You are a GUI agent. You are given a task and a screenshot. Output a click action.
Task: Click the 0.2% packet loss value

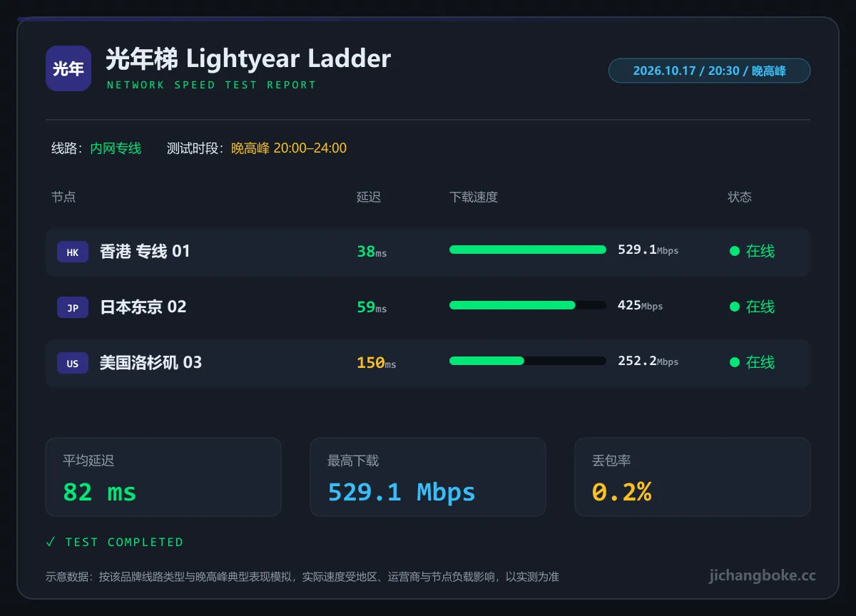(621, 492)
